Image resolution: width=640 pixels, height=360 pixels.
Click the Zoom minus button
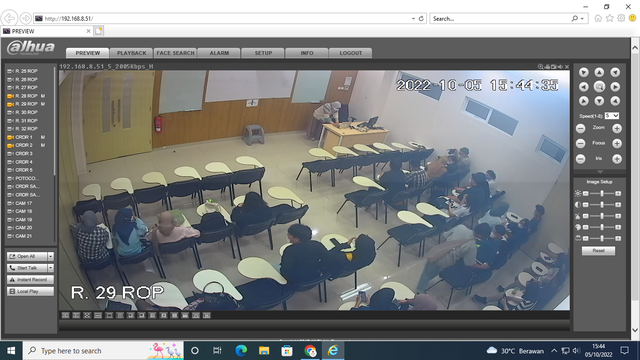click(580, 129)
